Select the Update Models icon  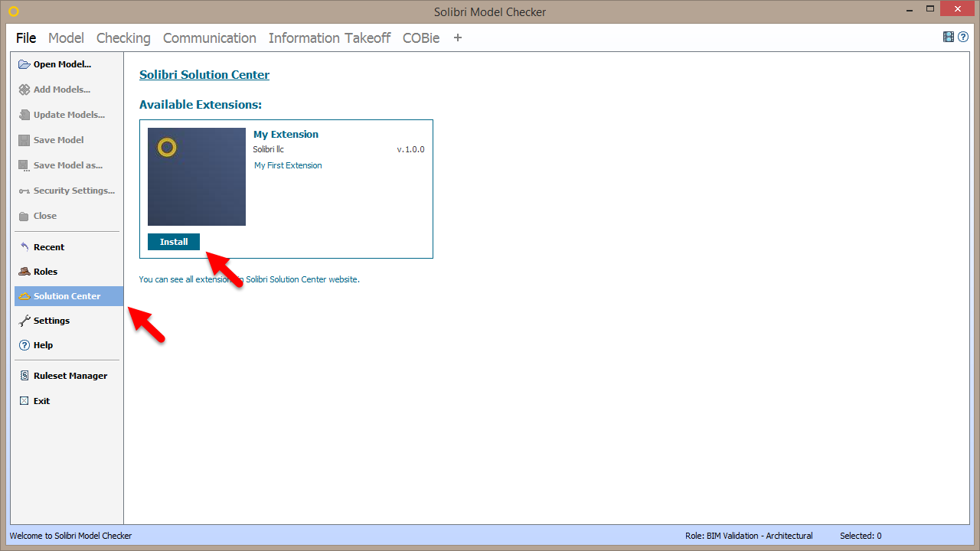[23, 115]
